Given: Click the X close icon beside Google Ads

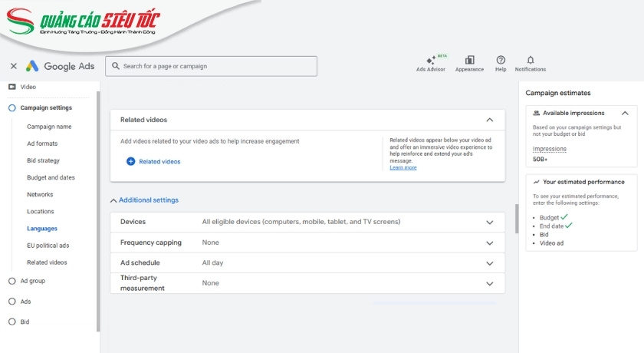Looking at the screenshot, I should tap(14, 66).
